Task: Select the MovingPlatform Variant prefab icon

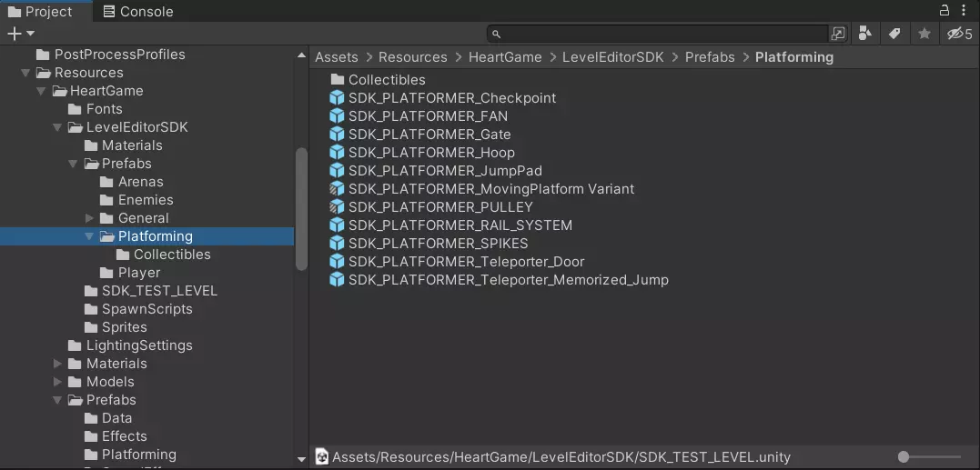Action: 337,188
